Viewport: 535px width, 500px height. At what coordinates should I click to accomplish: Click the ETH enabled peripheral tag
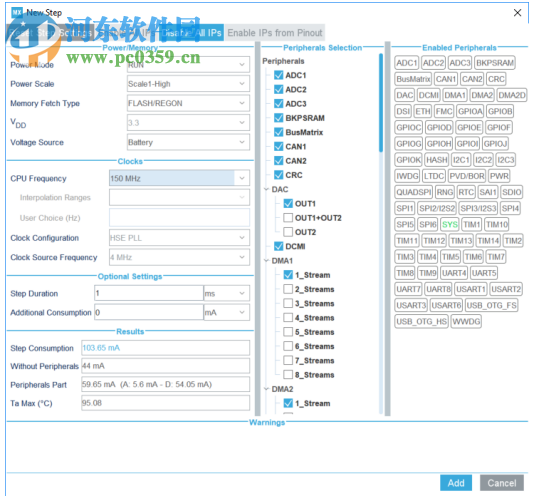pos(422,111)
